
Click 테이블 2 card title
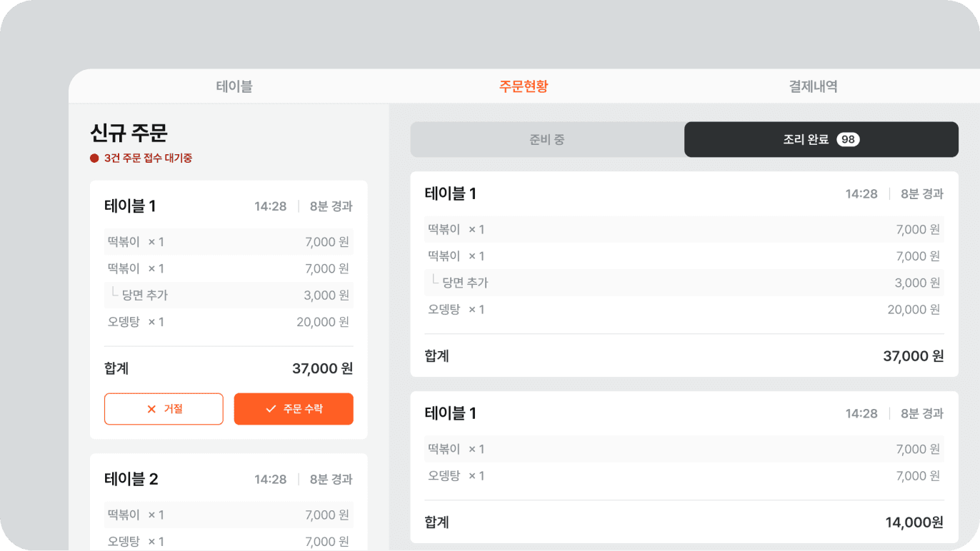click(131, 479)
